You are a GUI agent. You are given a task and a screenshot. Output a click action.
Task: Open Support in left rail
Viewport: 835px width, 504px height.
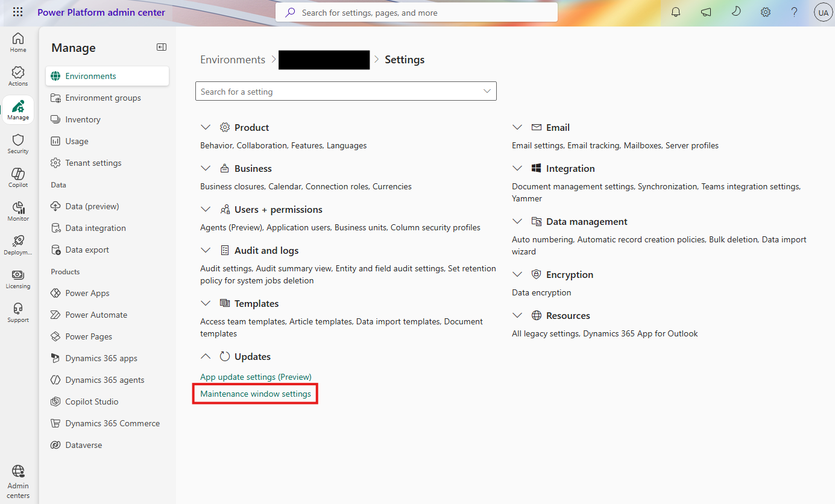(18, 313)
